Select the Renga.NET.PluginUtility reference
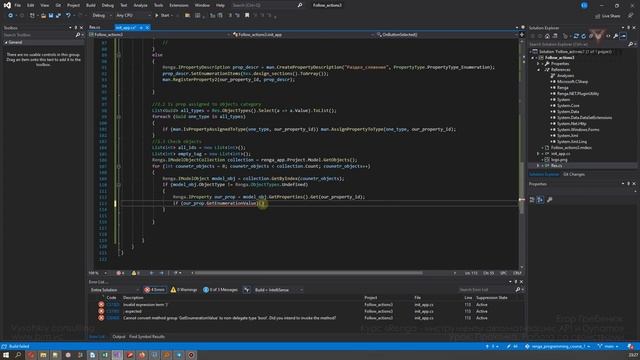 [x=578, y=94]
